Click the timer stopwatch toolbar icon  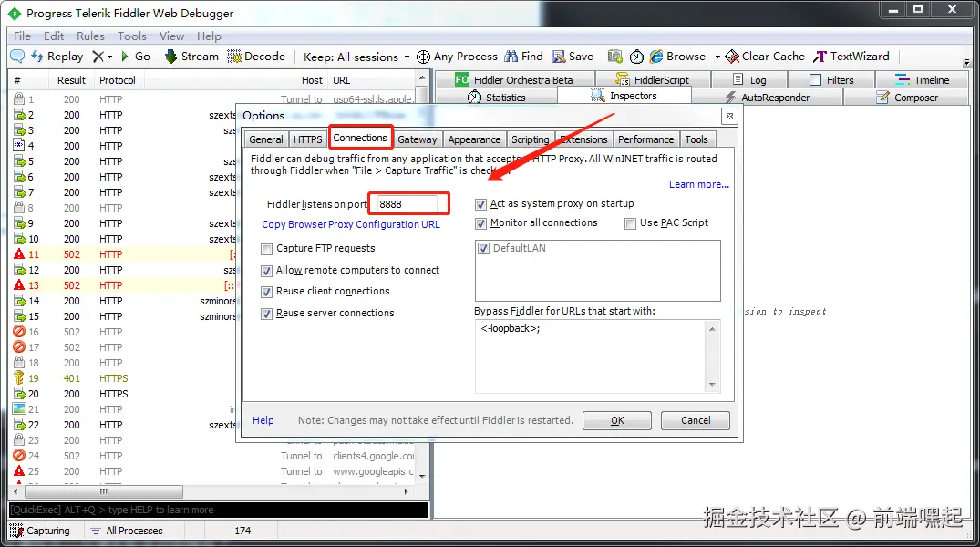[636, 57]
